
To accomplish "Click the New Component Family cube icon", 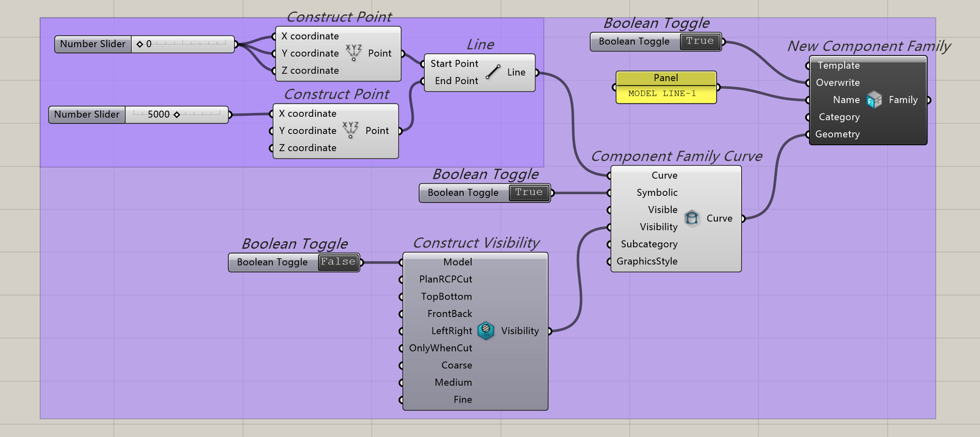I will coord(874,100).
